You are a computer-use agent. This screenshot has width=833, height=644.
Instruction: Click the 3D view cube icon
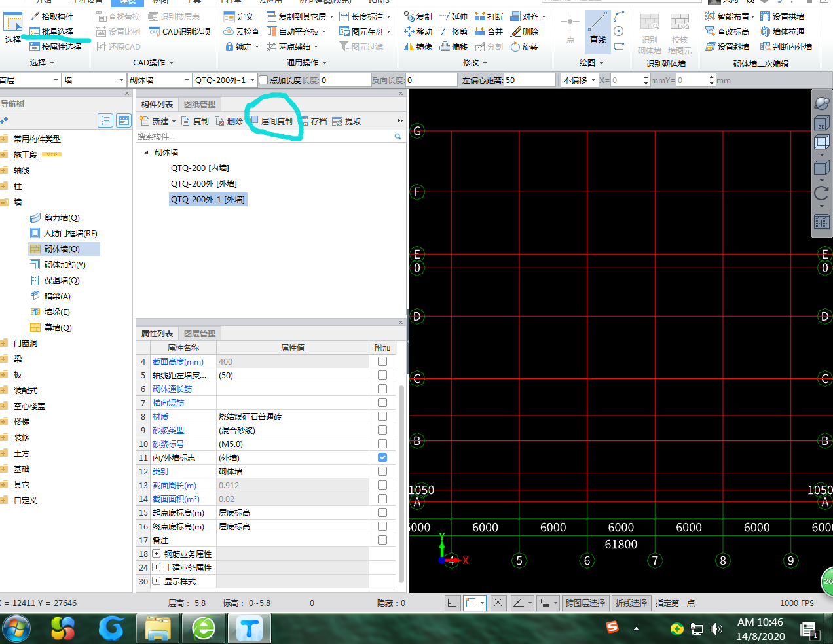click(x=821, y=123)
